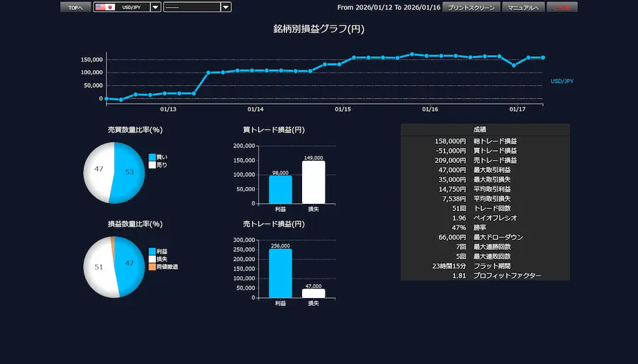Open the USD/JPY currency pair dropdown
The width and height of the screenshot is (638, 364).
[127, 7]
